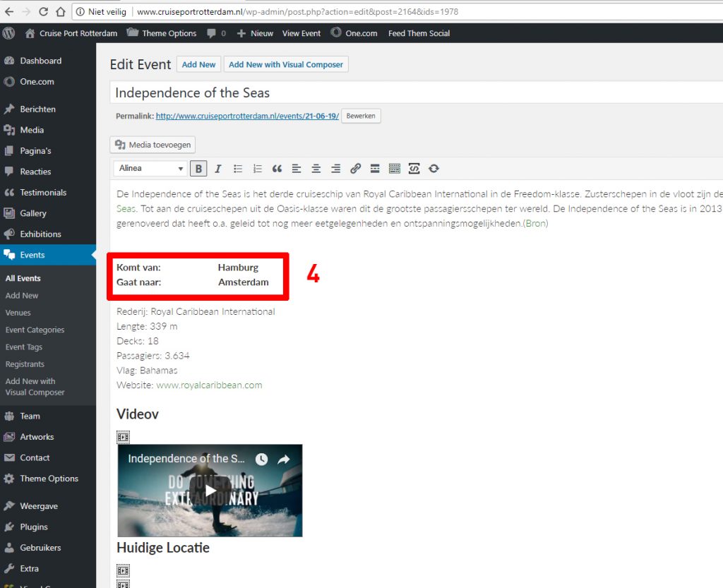Screen dimensions: 723x588
Task: Open Feed Them Social in admin bar
Action: click(x=419, y=33)
